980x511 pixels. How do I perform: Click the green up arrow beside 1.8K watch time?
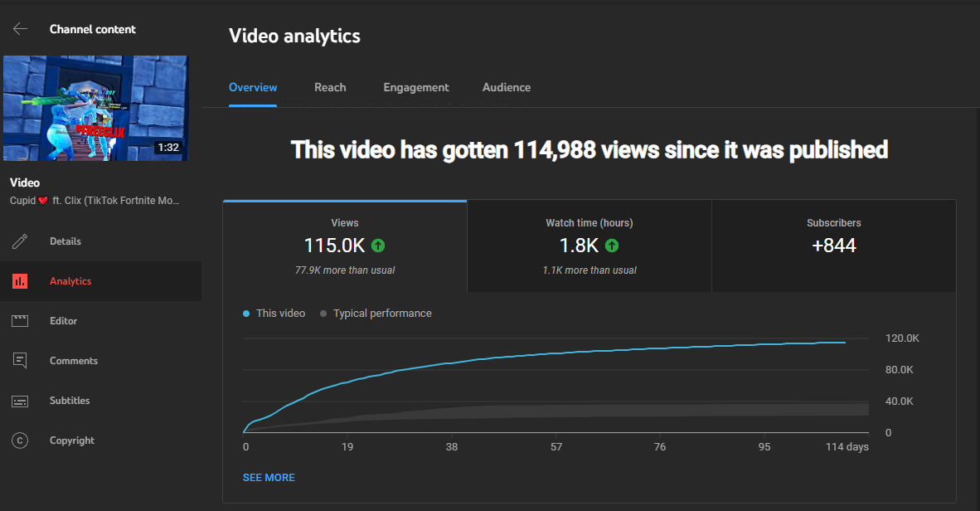click(x=612, y=246)
